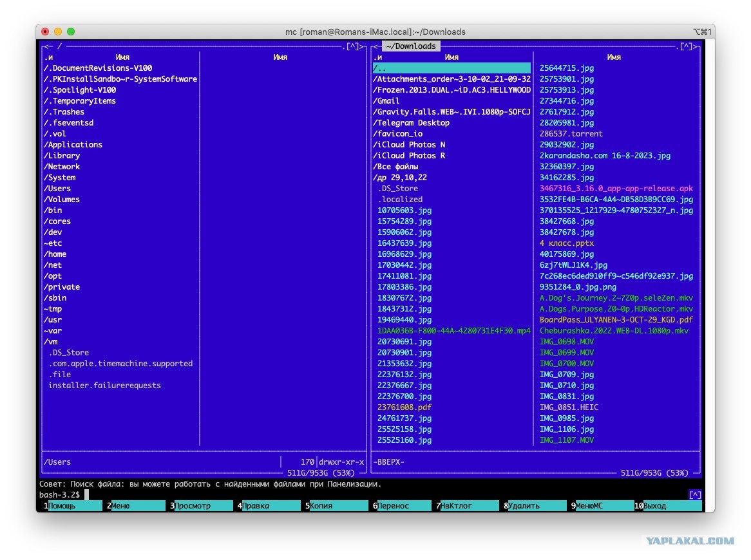
Task: Click the 8 Удалить button
Action: [x=535, y=505]
